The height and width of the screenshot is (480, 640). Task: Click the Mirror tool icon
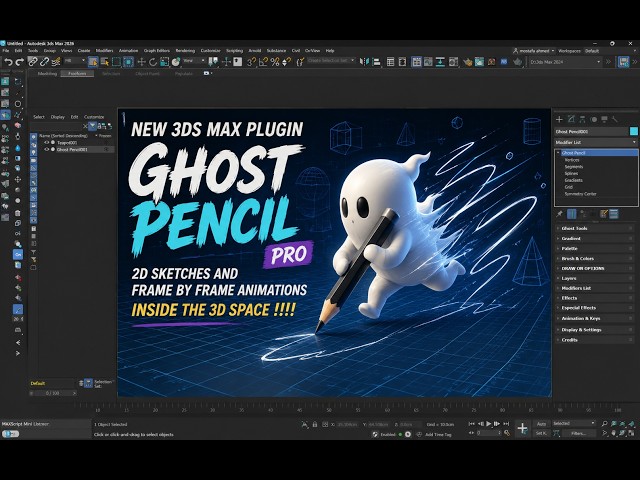[364, 62]
